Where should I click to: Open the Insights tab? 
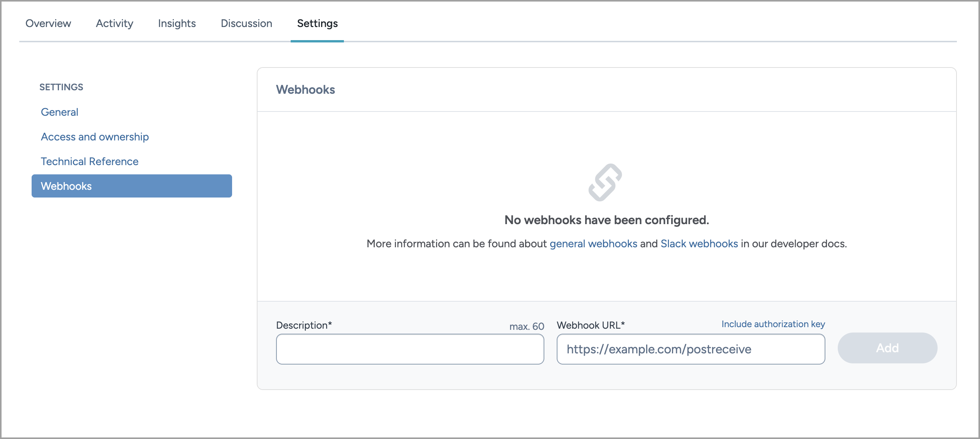pyautogui.click(x=177, y=23)
